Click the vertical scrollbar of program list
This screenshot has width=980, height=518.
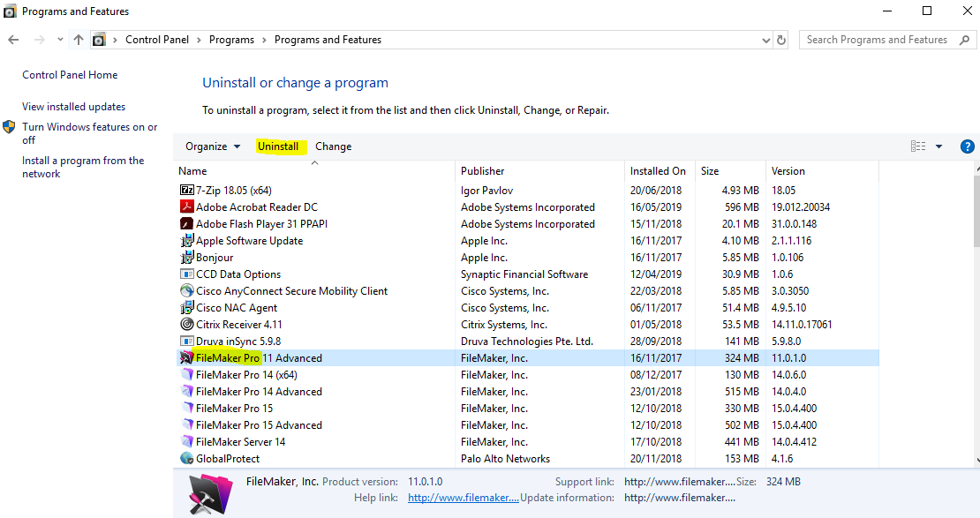[976, 211]
